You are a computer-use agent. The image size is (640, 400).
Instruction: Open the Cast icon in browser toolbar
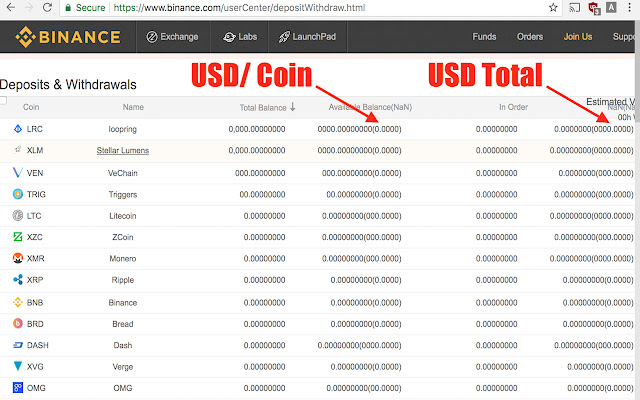tap(574, 7)
